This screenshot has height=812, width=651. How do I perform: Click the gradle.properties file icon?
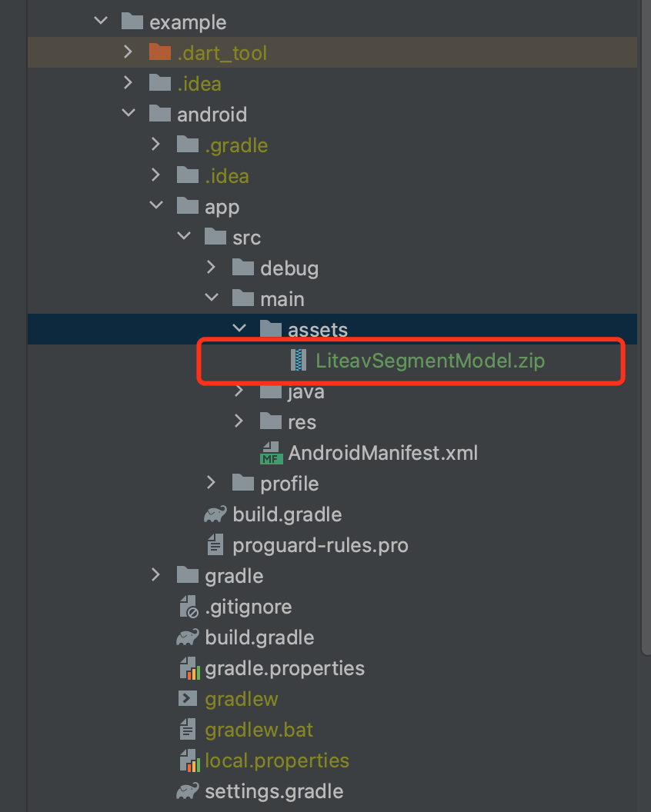point(188,668)
